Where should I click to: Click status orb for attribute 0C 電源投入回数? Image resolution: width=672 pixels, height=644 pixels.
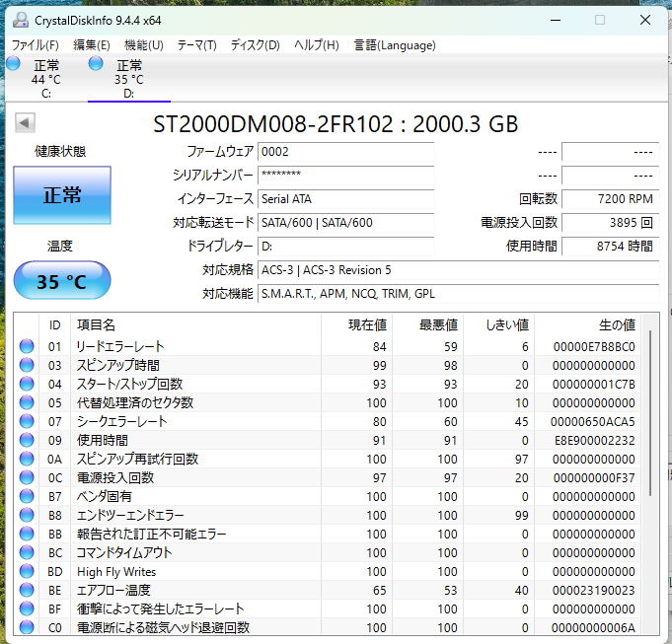click(x=27, y=477)
